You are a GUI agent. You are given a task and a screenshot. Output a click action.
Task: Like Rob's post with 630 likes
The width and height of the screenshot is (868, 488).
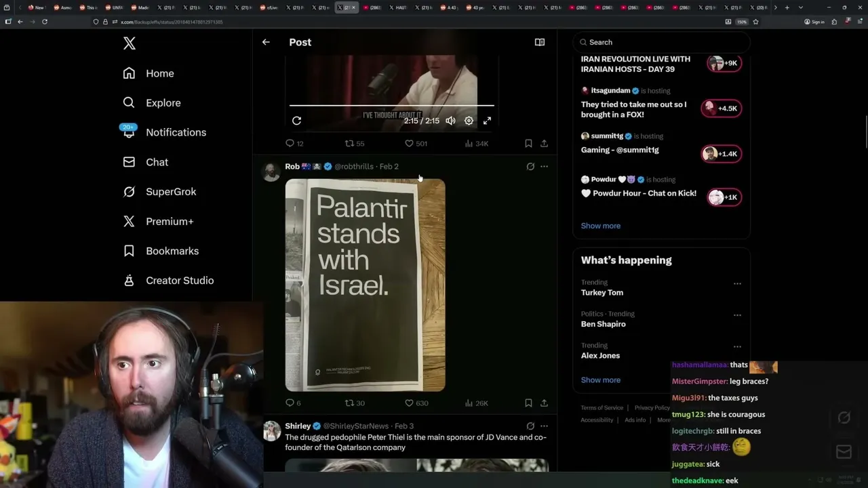coord(416,403)
